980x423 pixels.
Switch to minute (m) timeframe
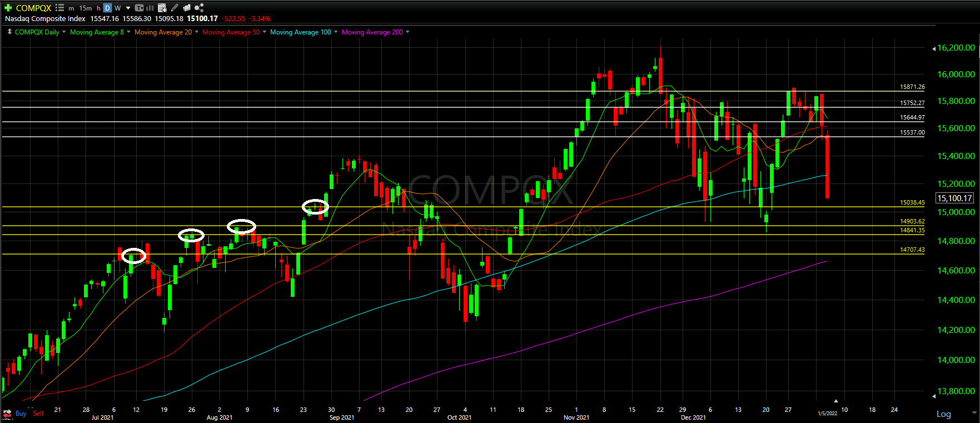(71, 8)
